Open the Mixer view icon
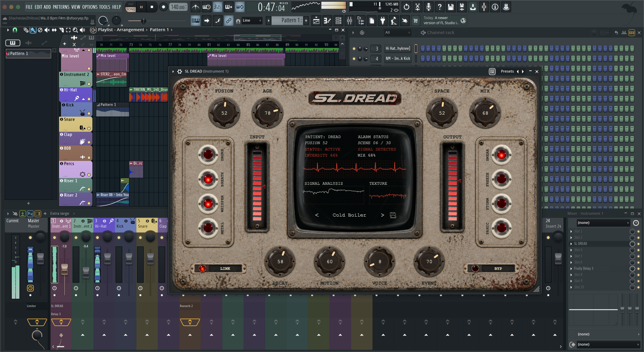The image size is (644, 352). point(350,21)
